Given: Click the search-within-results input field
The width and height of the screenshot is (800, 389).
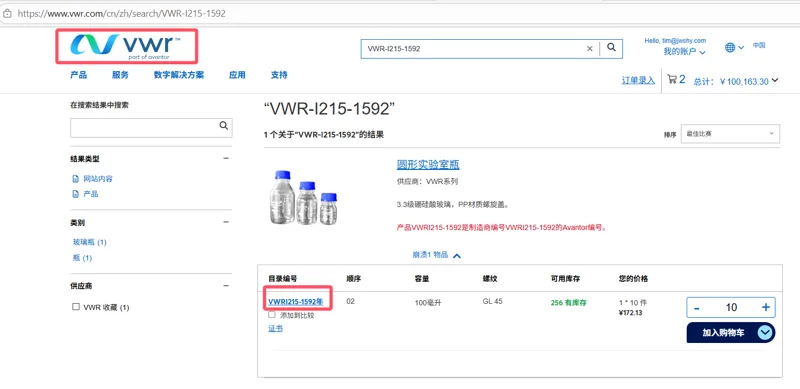Looking at the screenshot, I should tap(144, 128).
